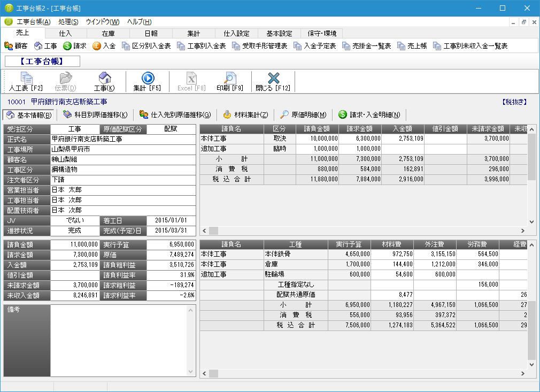
Task: Switch to the 基本情報(B) view
Action: (28, 114)
